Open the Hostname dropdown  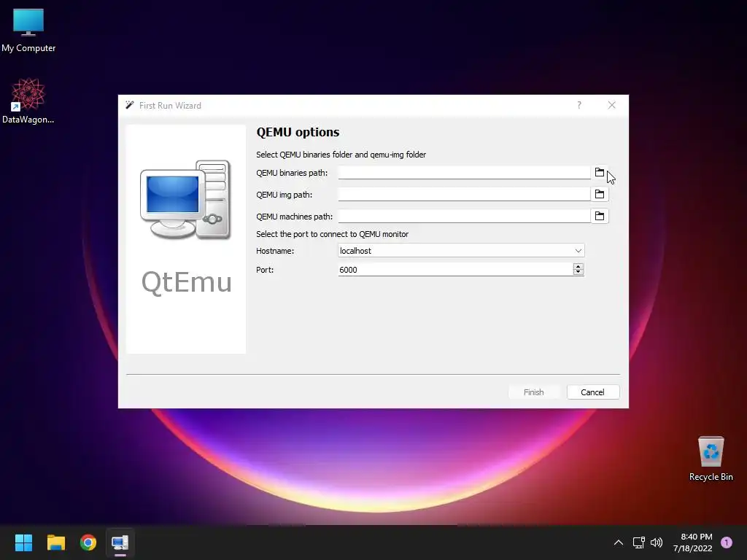(461, 251)
